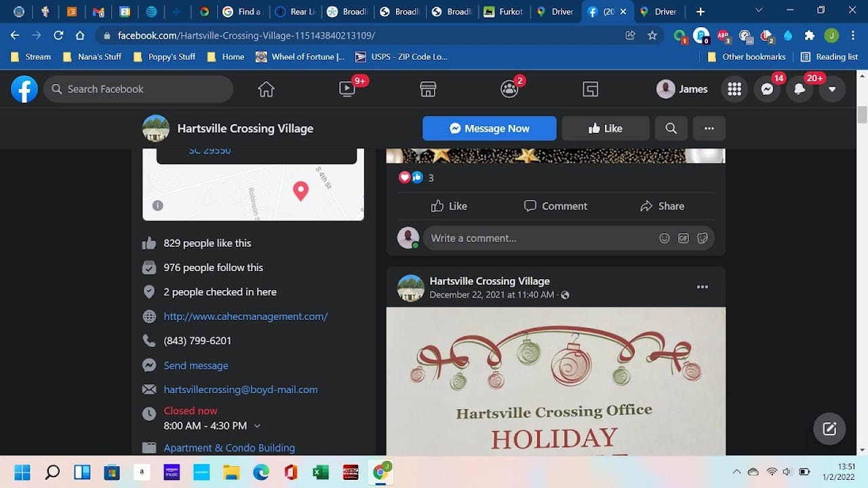
Task: Open the Facebook menu grid icon
Action: tap(734, 89)
